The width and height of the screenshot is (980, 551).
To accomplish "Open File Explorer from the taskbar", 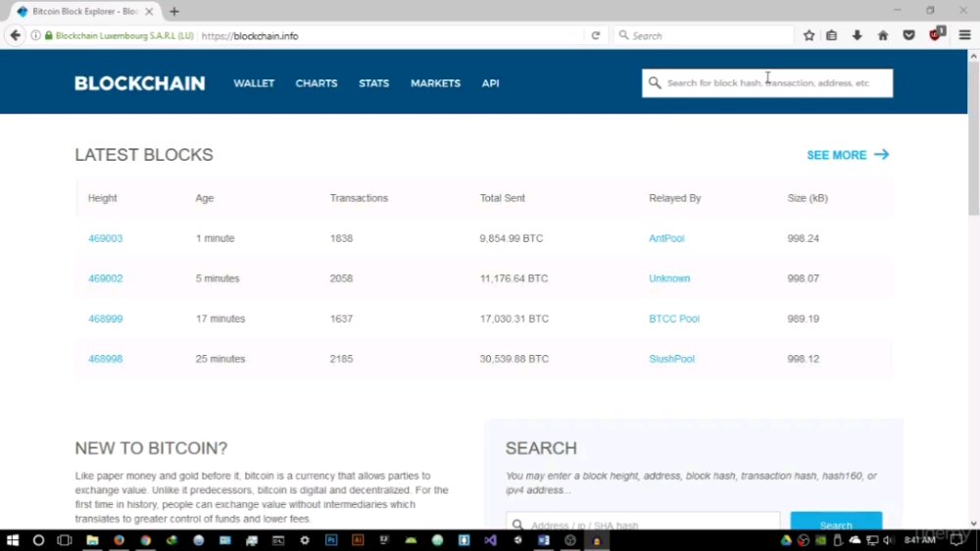I will (92, 540).
